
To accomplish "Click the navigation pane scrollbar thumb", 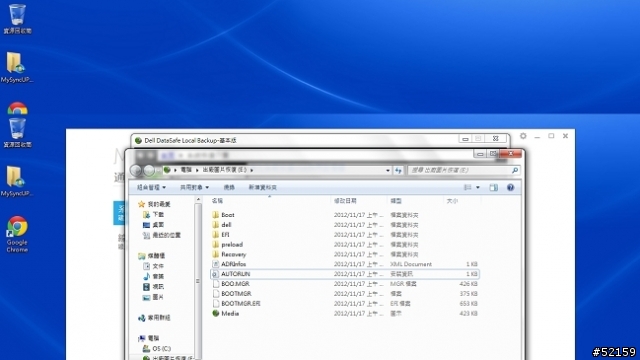I will pos(198,281).
